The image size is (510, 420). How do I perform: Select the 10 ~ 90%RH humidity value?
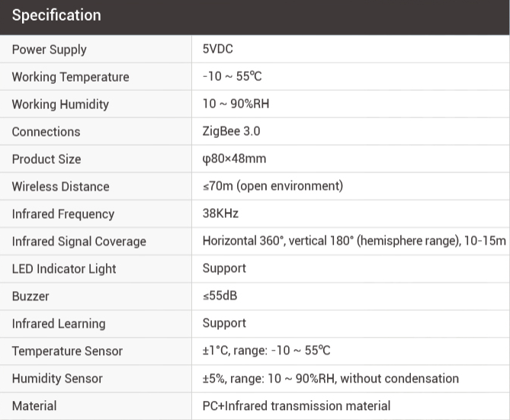(236, 104)
